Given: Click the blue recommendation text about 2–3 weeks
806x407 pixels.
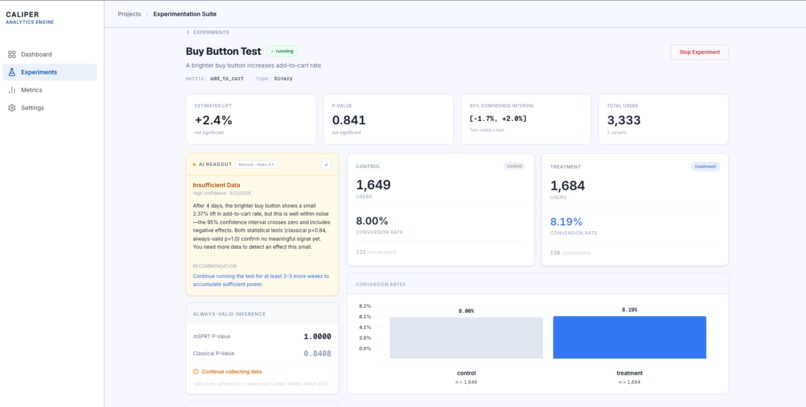Looking at the screenshot, I should pos(261,280).
